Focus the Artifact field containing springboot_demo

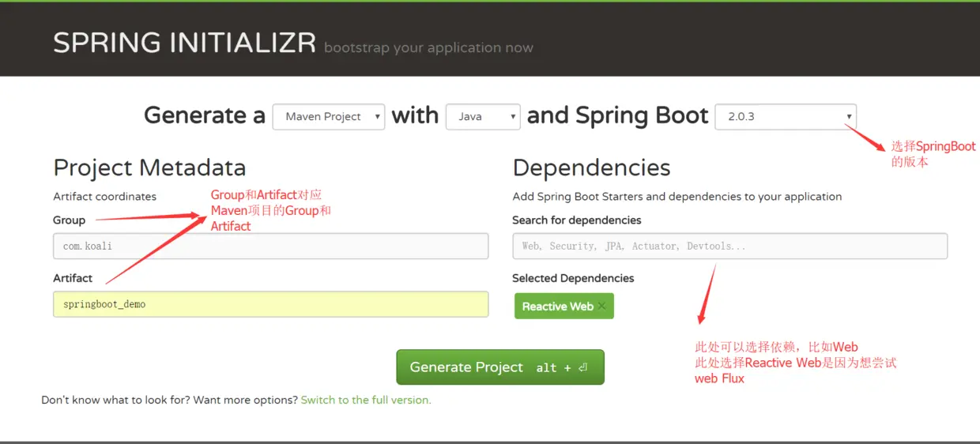270,304
